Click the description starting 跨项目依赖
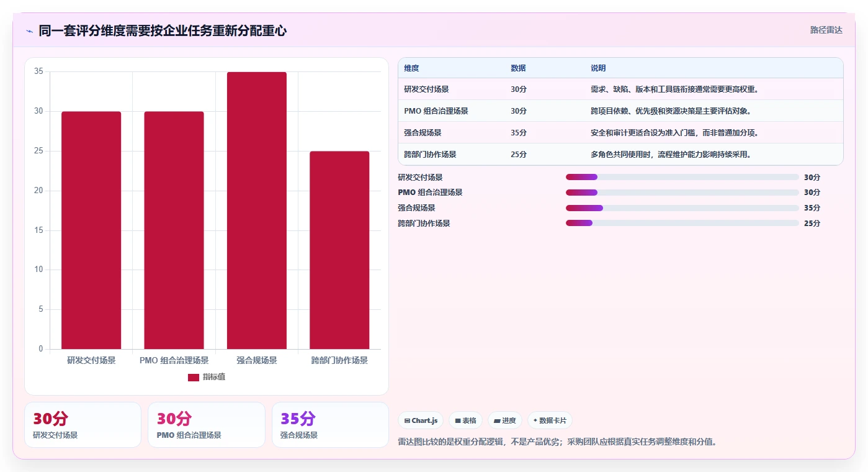 click(671, 111)
